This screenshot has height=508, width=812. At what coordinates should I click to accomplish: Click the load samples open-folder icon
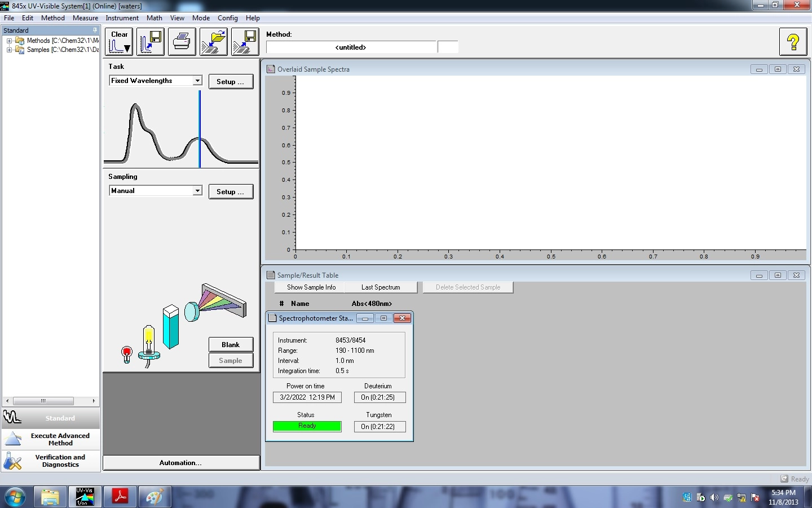point(213,42)
